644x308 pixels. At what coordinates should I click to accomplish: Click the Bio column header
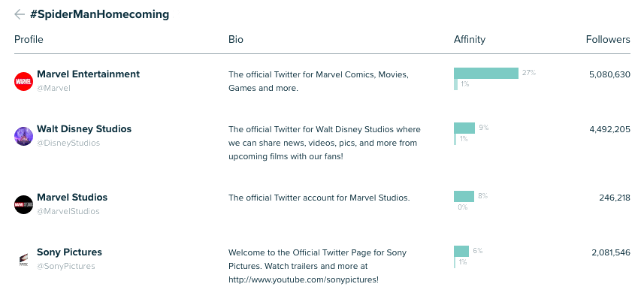tap(236, 39)
